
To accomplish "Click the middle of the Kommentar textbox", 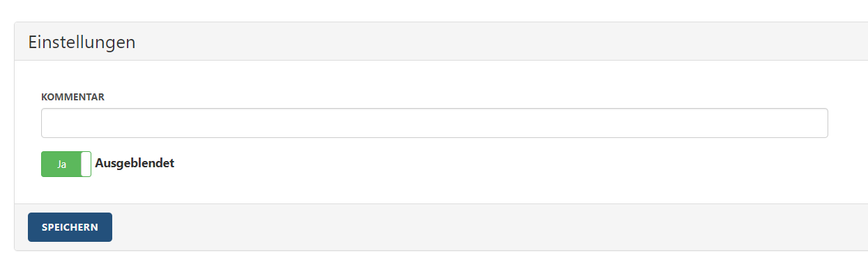I will coord(434,123).
